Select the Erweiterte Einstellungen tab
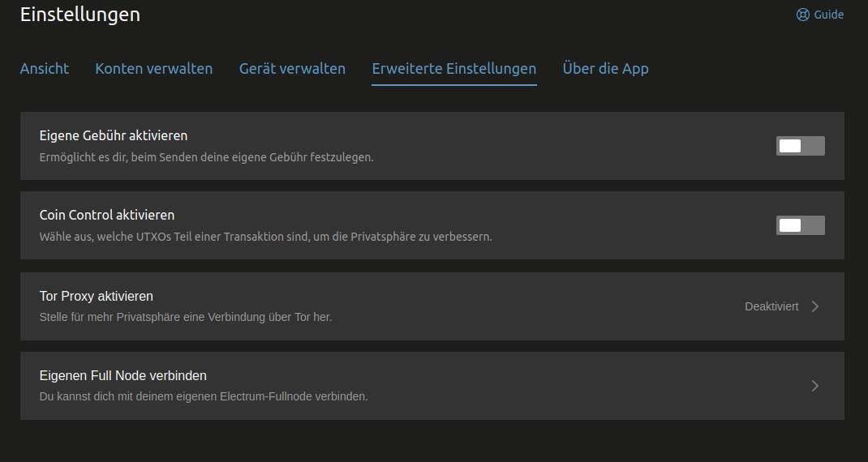Screen dimensions: 868x462 tap(453, 69)
